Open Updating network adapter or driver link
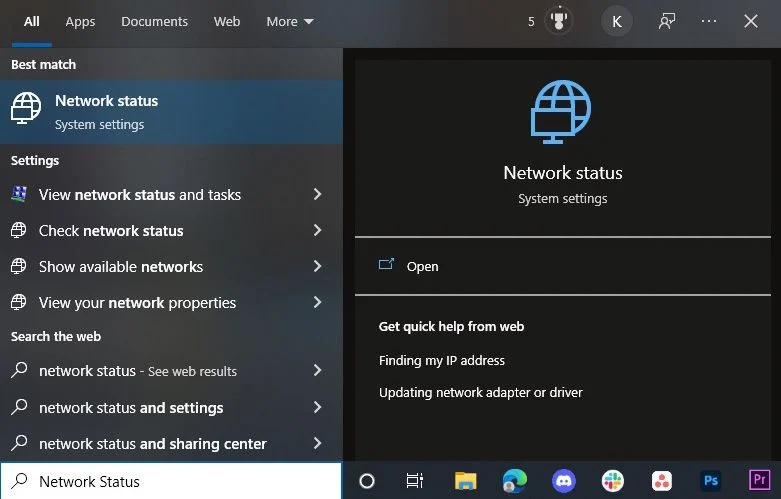Image resolution: width=781 pixels, height=499 pixels. tap(480, 392)
